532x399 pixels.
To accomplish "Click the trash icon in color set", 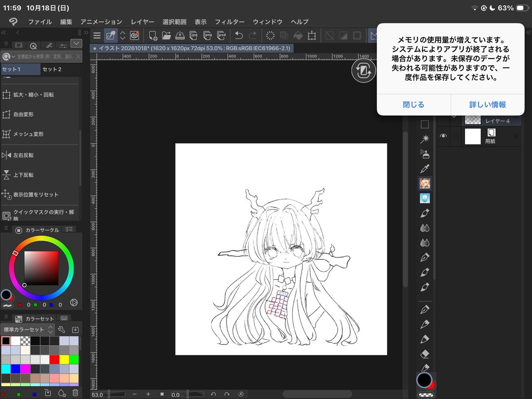I will [x=75, y=393].
